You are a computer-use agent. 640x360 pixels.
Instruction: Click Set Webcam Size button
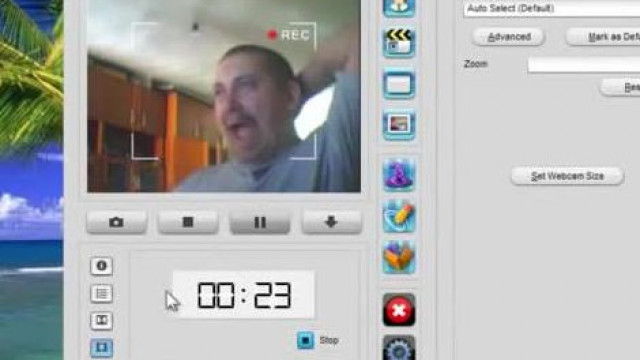coord(567,176)
